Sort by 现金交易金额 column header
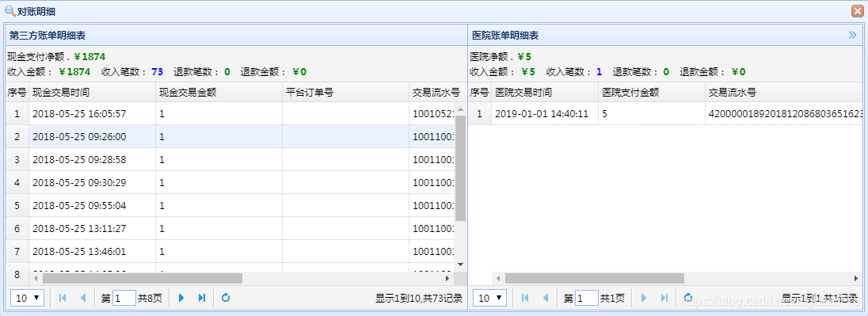The height and width of the screenshot is (316, 868). [x=219, y=93]
